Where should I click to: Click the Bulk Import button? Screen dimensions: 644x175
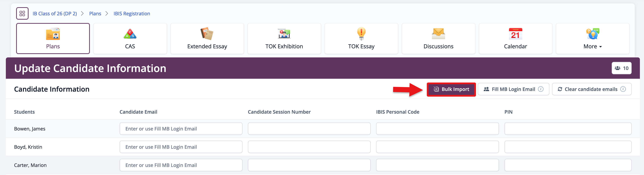pyautogui.click(x=451, y=89)
